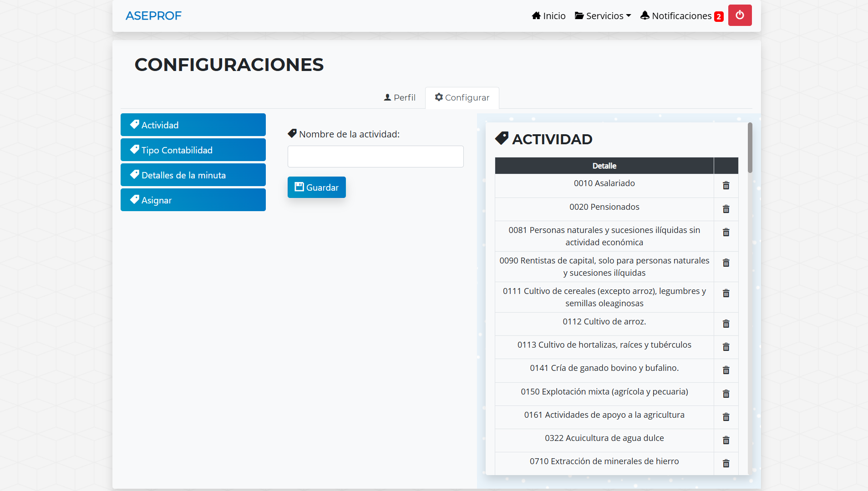Open Notificaciones with the bell icon
This screenshot has height=491, width=868.
[681, 16]
